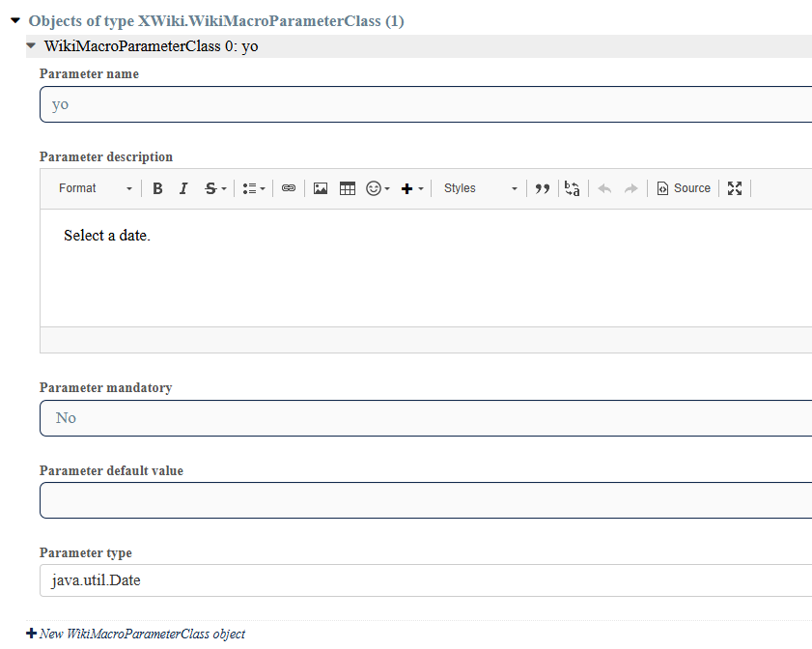Switch editor to Source mode

pyautogui.click(x=684, y=188)
